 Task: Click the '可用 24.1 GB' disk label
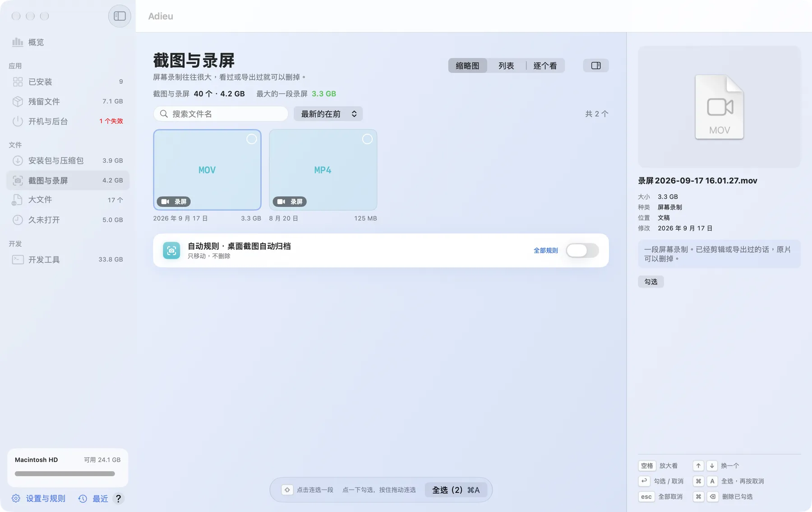(102, 460)
